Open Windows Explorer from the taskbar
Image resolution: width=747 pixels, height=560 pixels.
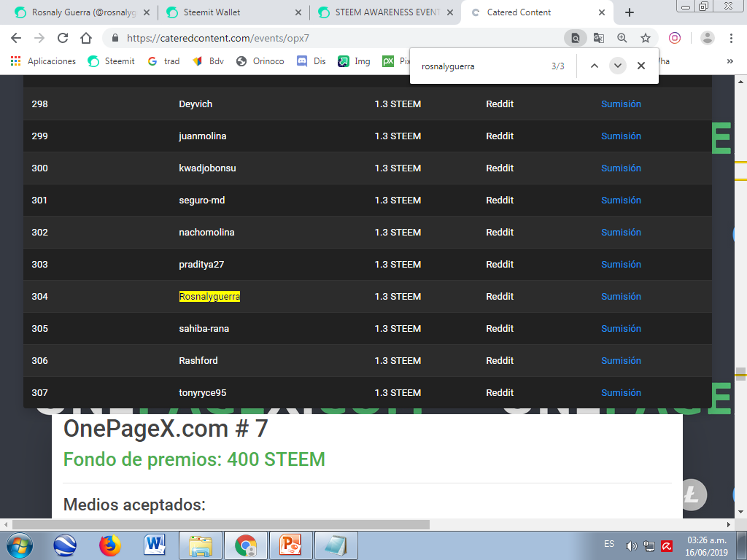[201, 545]
